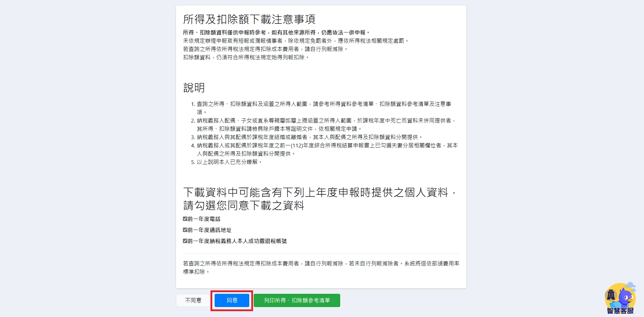Toggle the 前一年度通訊地址 checkbox
This screenshot has height=317, width=644.
[185, 230]
